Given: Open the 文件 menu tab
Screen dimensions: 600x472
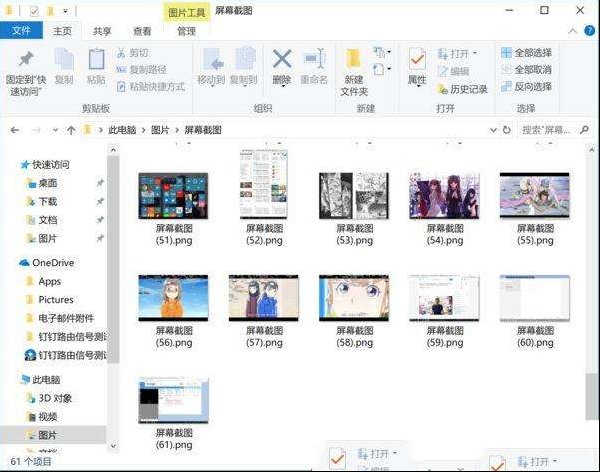Looking at the screenshot, I should pos(21,31).
